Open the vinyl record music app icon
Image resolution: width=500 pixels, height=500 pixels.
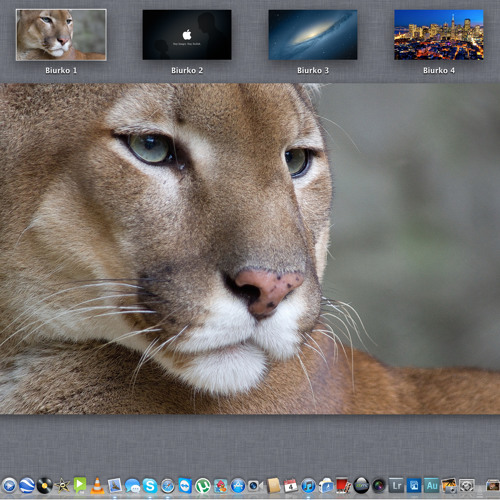pos(44,485)
